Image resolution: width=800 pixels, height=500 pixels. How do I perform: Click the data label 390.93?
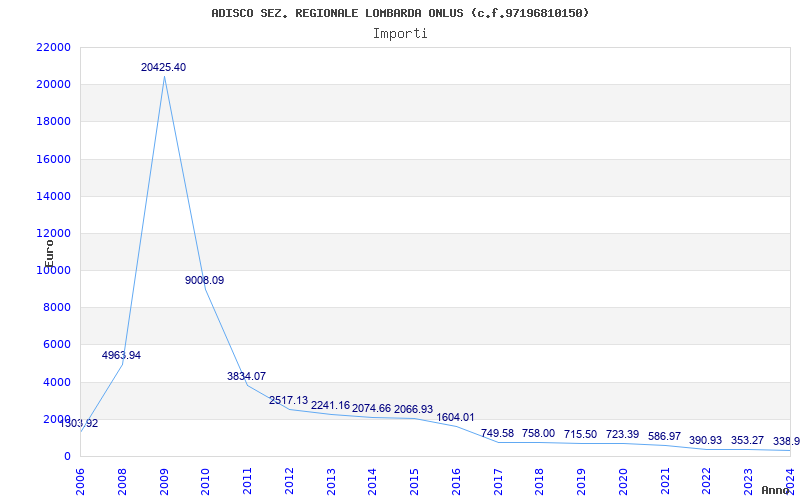point(706,440)
